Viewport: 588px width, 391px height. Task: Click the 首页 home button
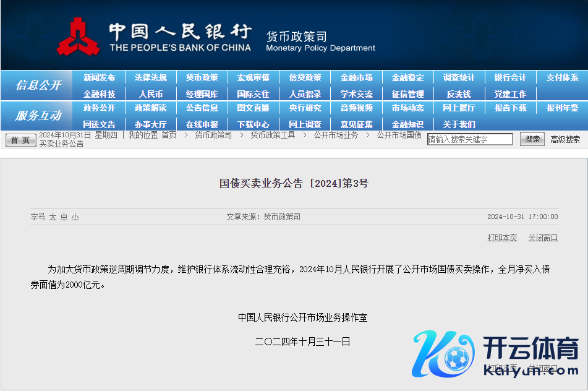pyautogui.click(x=20, y=140)
